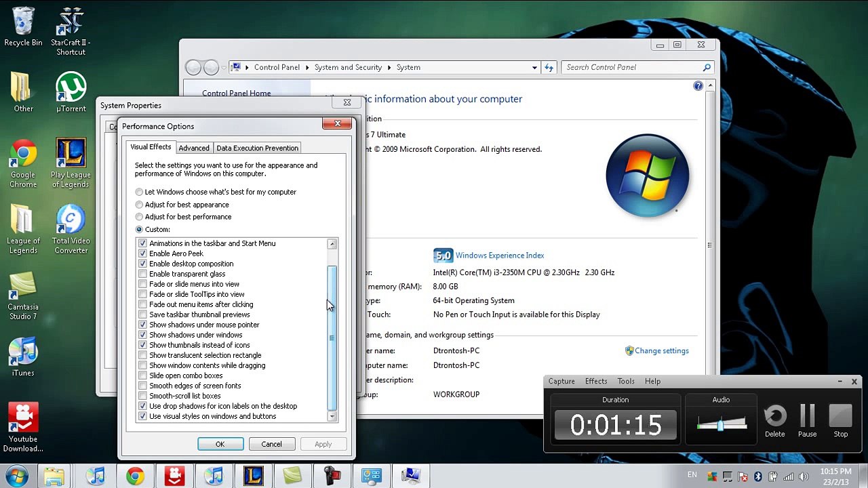Open Google Chrome desktop shortcut
The height and width of the screenshot is (488, 868).
pos(23,163)
